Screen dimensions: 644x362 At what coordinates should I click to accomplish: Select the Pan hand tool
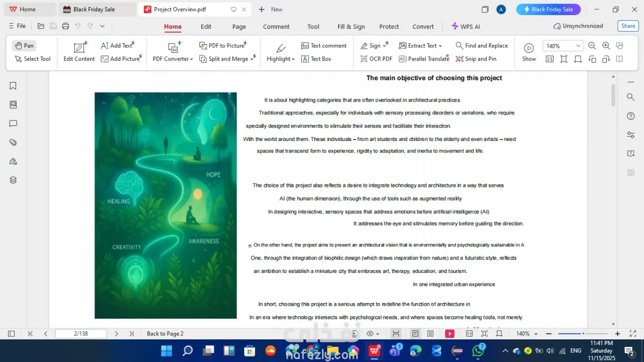pyautogui.click(x=24, y=45)
